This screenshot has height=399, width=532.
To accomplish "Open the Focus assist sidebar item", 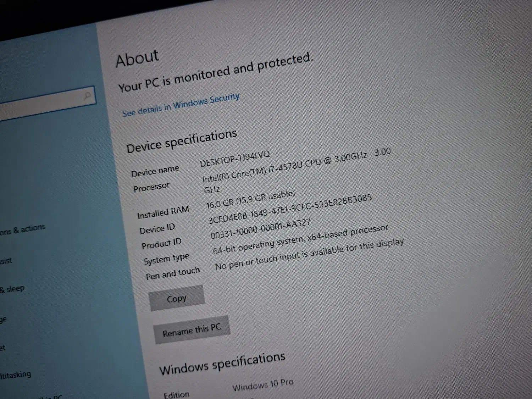I will pos(6,261).
